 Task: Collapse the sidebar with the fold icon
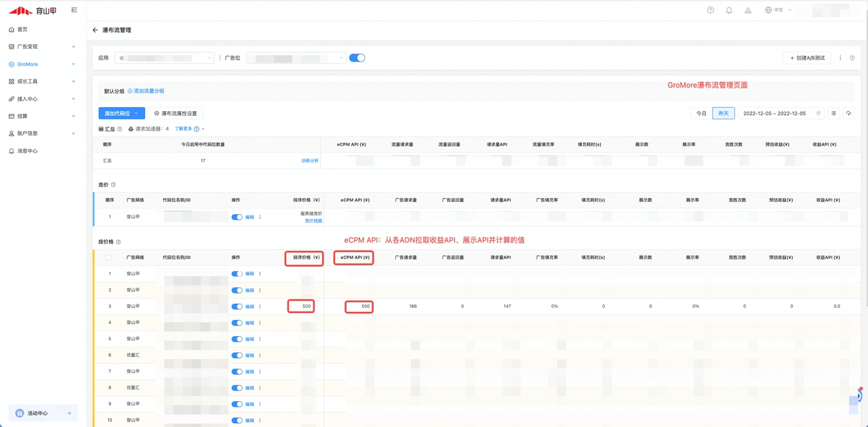(74, 10)
